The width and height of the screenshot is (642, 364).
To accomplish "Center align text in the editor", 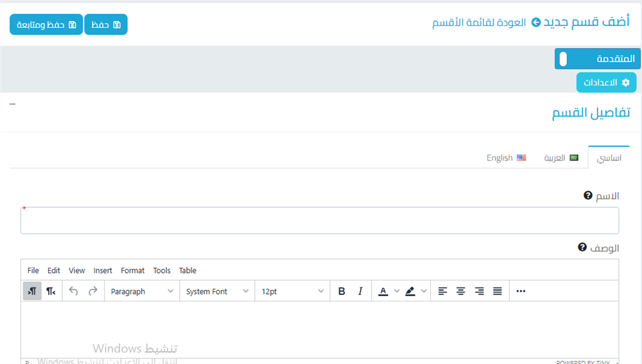I will pos(460,291).
